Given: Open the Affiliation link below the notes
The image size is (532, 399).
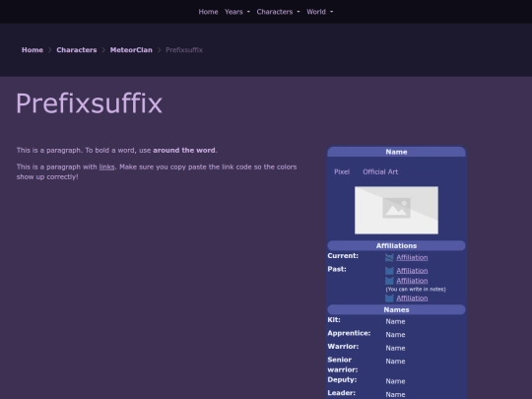Looking at the screenshot, I should pos(412,299).
